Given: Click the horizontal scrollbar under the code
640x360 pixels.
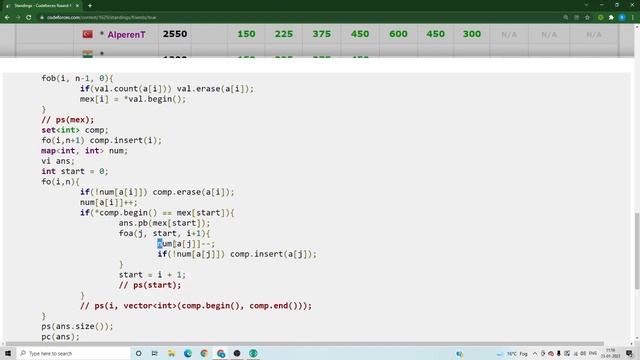Looking at the screenshot, I should 304,344.
